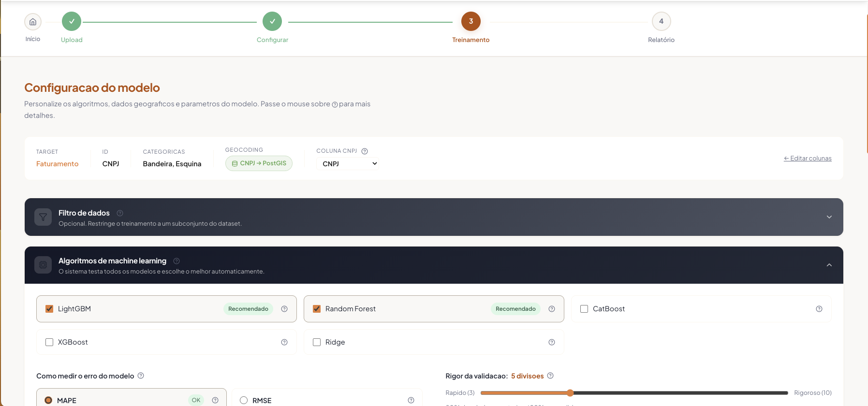Return to the Configurar step checkmark
The image size is (868, 406).
[272, 21]
